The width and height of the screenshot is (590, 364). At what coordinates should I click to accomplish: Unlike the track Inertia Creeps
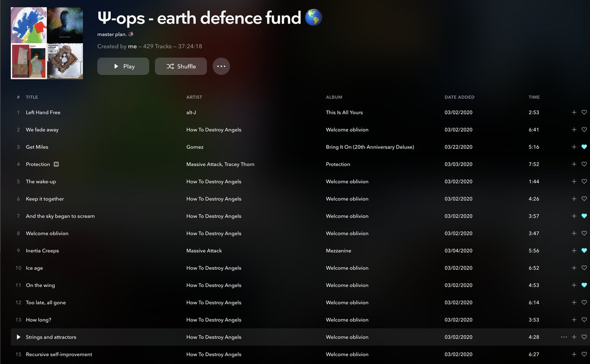point(584,251)
